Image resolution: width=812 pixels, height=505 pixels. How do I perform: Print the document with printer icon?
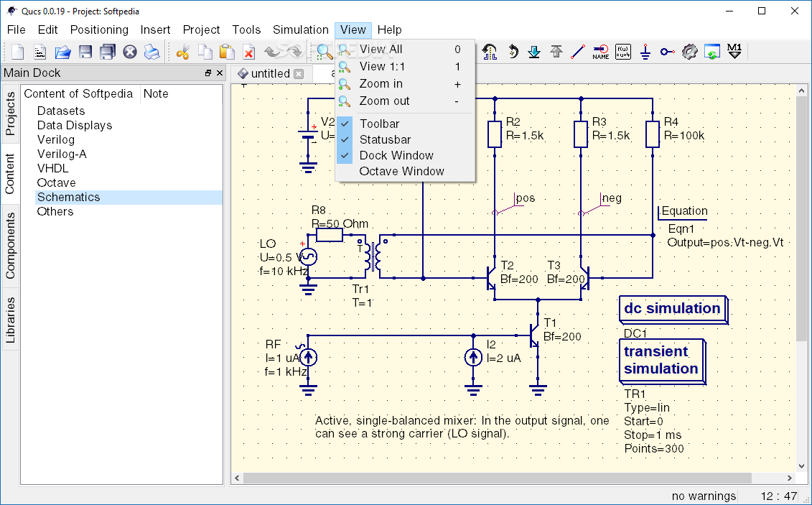click(151, 52)
